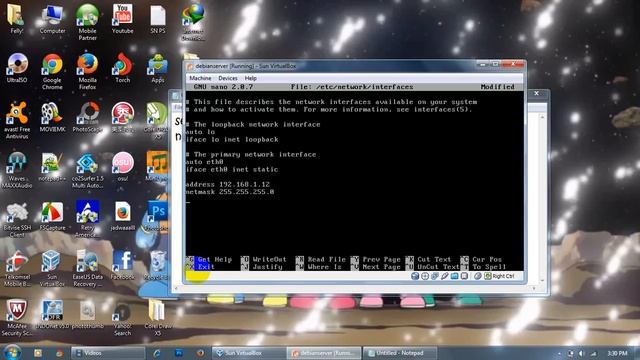Switch to Sun VirtualBox manager in taskbar

(x=249, y=353)
